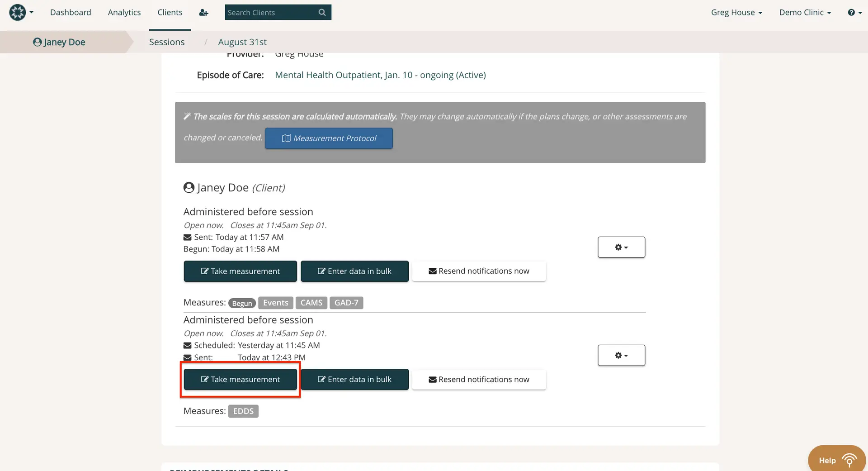Click the pencil icon in highlighted Take measurement button
Image resolution: width=868 pixels, height=471 pixels.
point(205,379)
